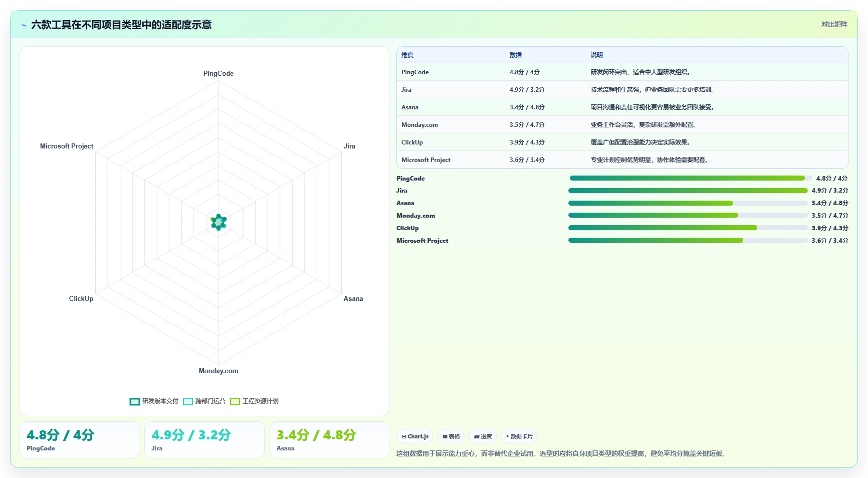Click the description 项目沟通和责任可视化更容易被业务团队接受。
Screen dimensions: 868x478
pyautogui.click(x=654, y=107)
